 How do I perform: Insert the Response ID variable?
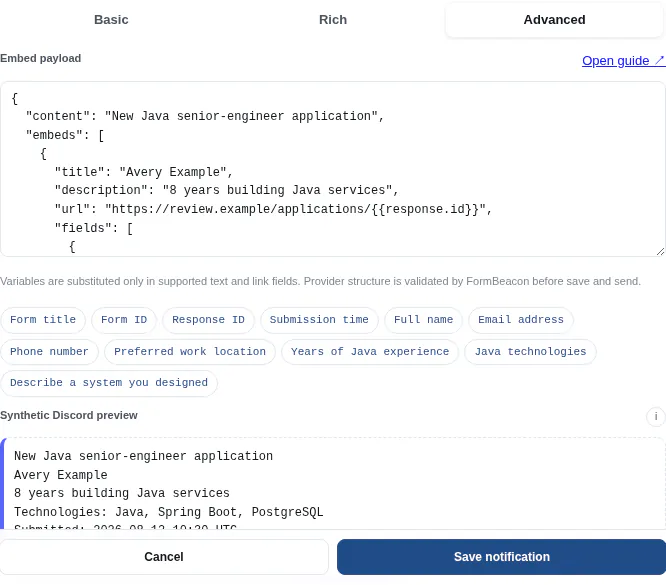pos(208,319)
